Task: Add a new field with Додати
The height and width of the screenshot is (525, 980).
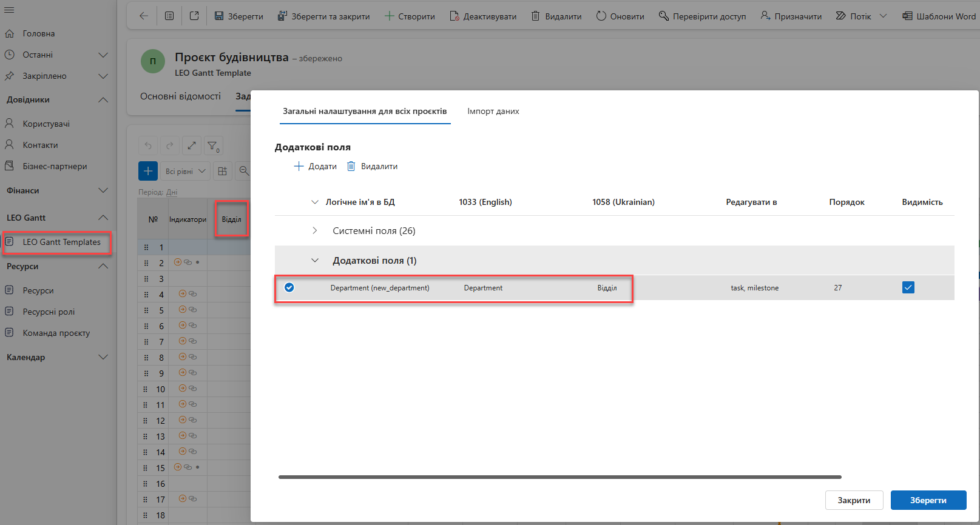Action: pyautogui.click(x=315, y=166)
